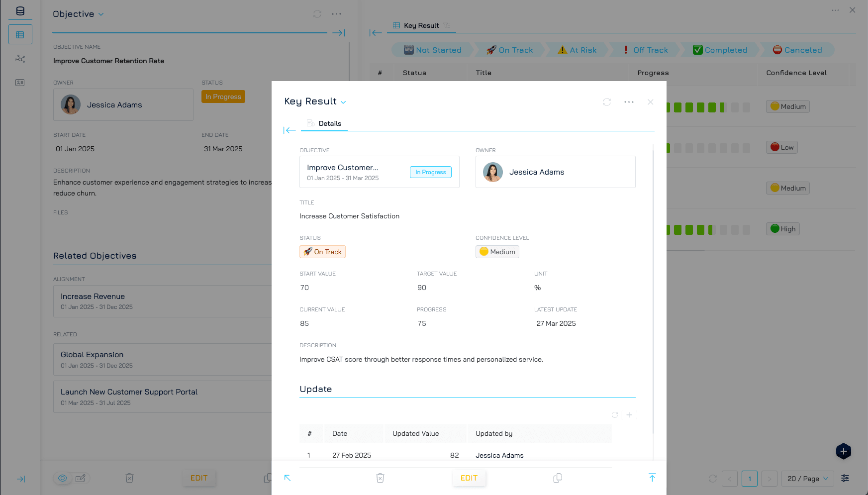868x495 pixels.
Task: Click the floating plus add button
Action: pos(844,451)
